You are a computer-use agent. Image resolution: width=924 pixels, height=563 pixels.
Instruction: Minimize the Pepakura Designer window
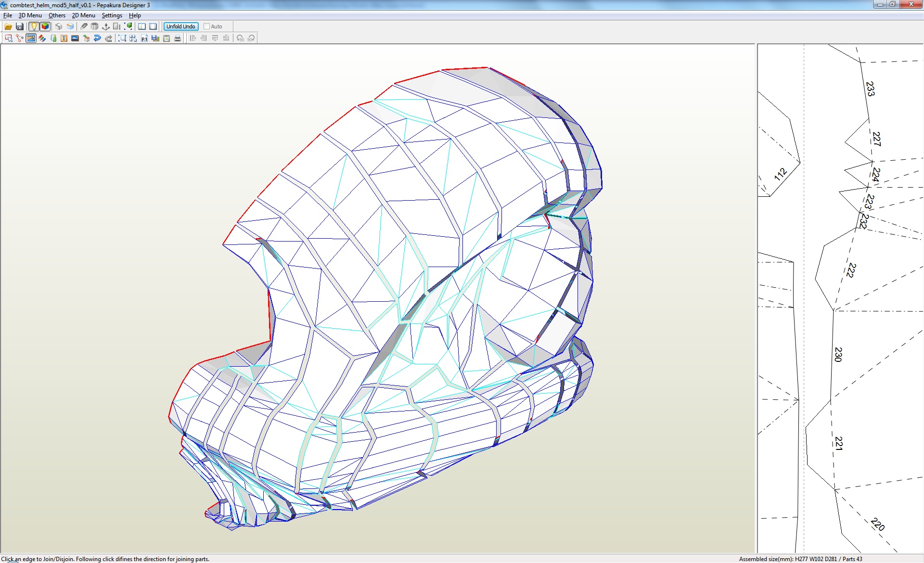pos(880,4)
